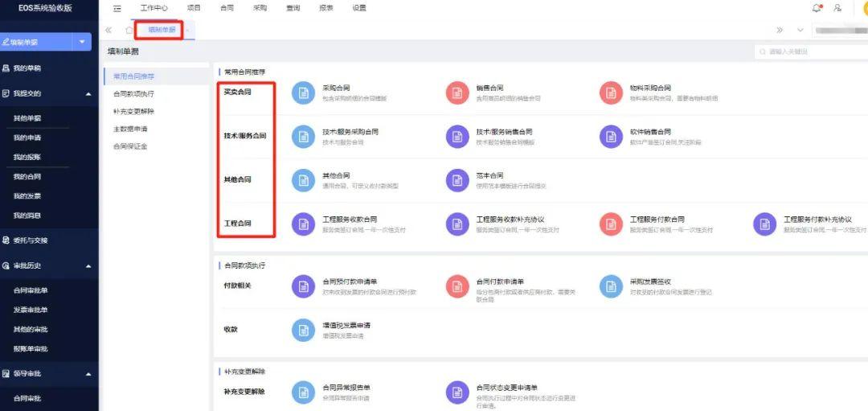
Task: Open the 合同状态变更申请单 icon
Action: pos(457,393)
